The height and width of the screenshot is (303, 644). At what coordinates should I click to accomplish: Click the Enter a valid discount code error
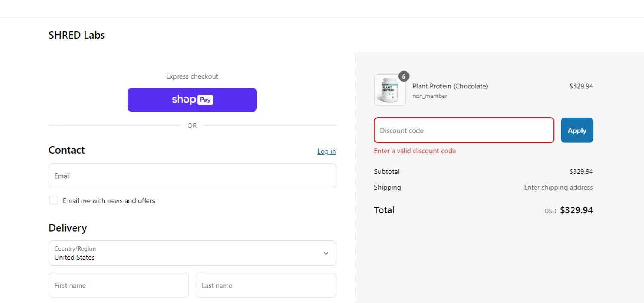point(415,151)
